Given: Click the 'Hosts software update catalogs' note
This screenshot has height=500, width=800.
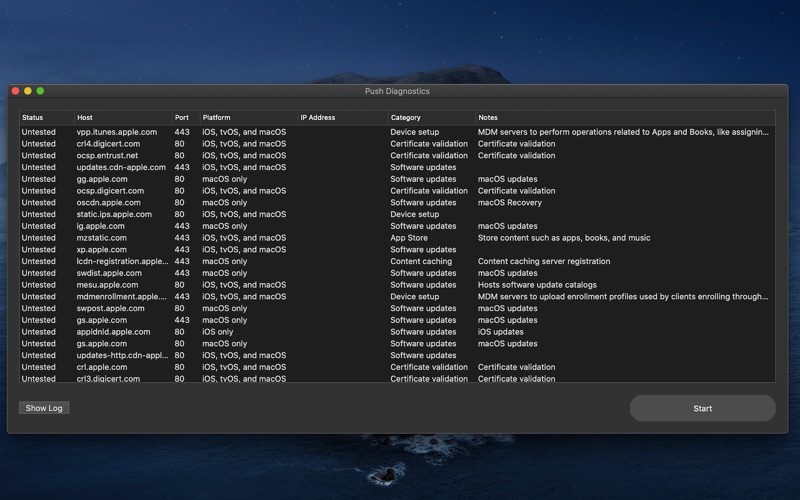Looking at the screenshot, I should pyautogui.click(x=537, y=285).
